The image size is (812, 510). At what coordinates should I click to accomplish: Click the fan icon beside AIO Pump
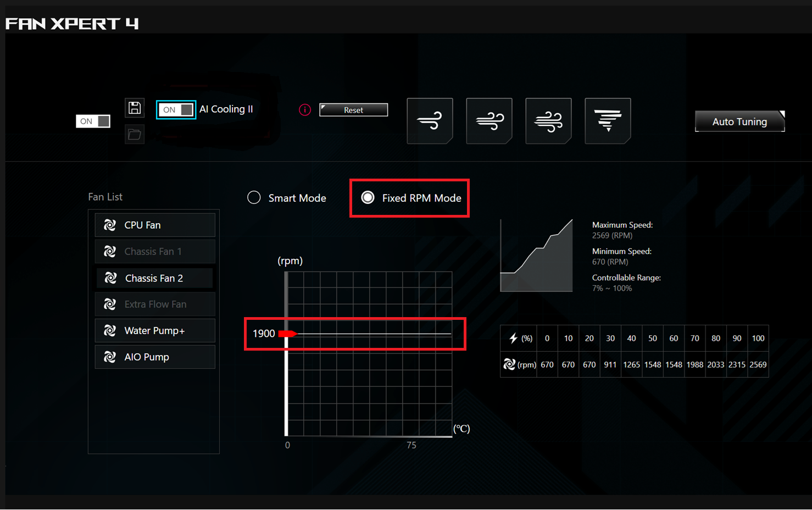(x=110, y=357)
